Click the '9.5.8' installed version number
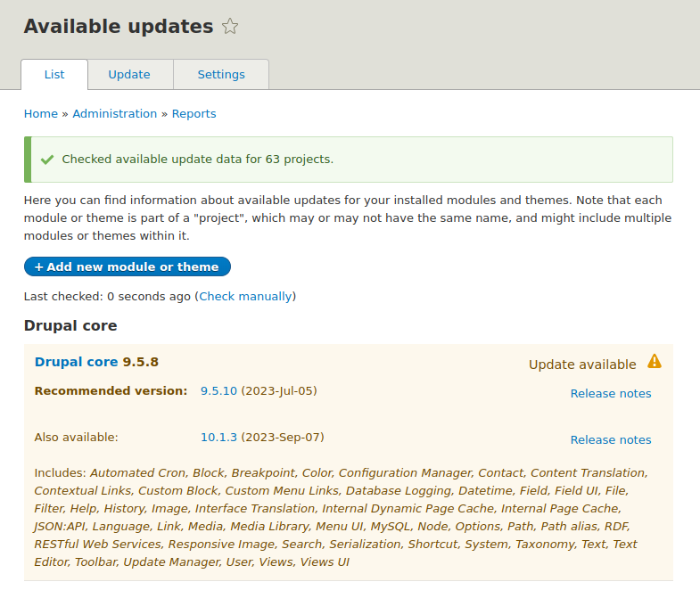Viewport: 700px width, 590px height. [141, 362]
